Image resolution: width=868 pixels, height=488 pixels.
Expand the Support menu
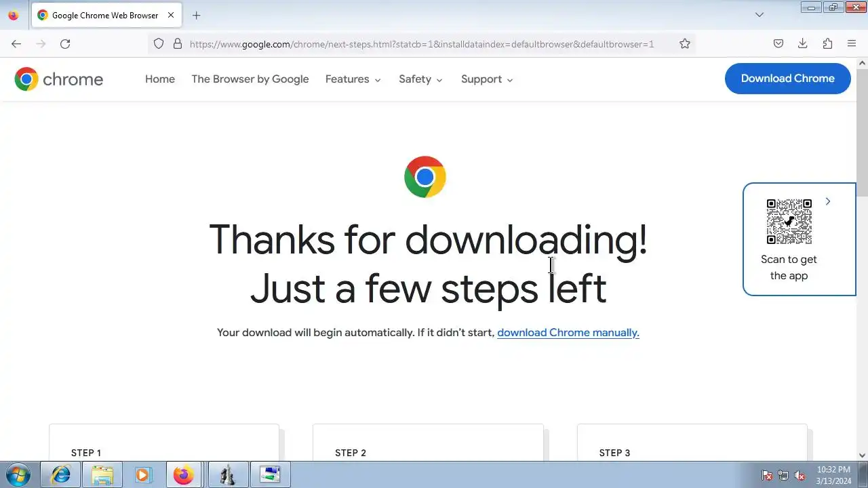point(488,79)
